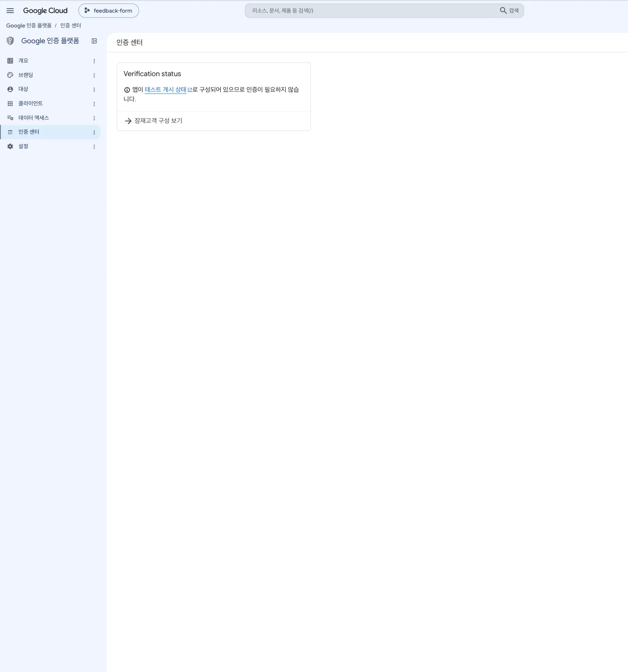Open the 개요 menu item
Screen dimensions: 628x672
click(50, 61)
